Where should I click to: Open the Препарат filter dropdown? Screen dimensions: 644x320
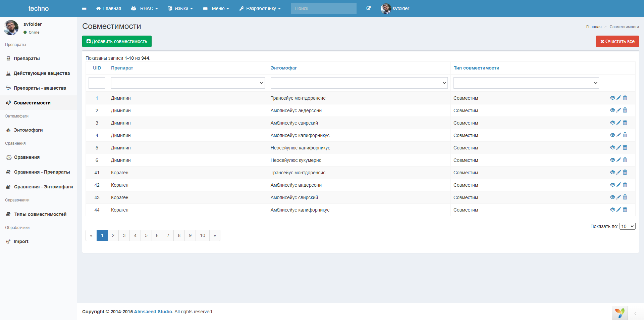pyautogui.click(x=188, y=83)
